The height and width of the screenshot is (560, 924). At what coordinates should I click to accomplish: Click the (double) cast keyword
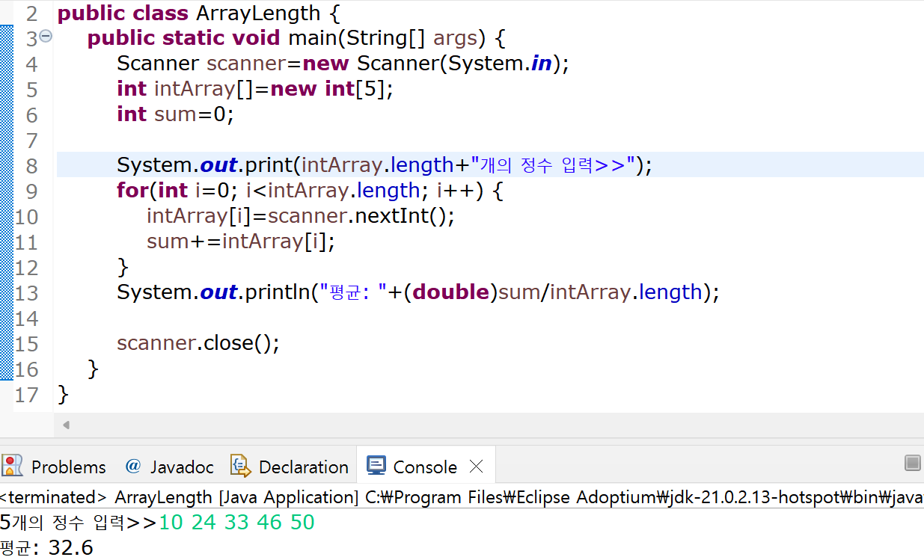coord(450,292)
